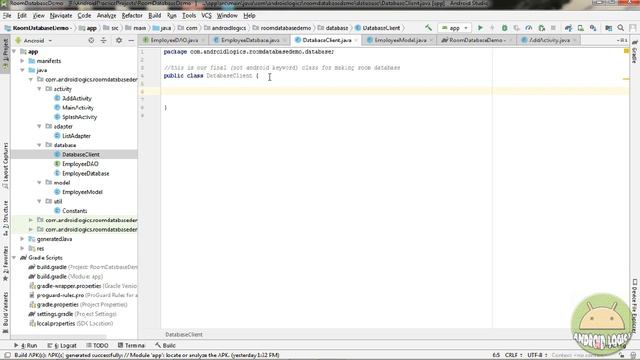Click the Make Project hammer icon

point(428,28)
